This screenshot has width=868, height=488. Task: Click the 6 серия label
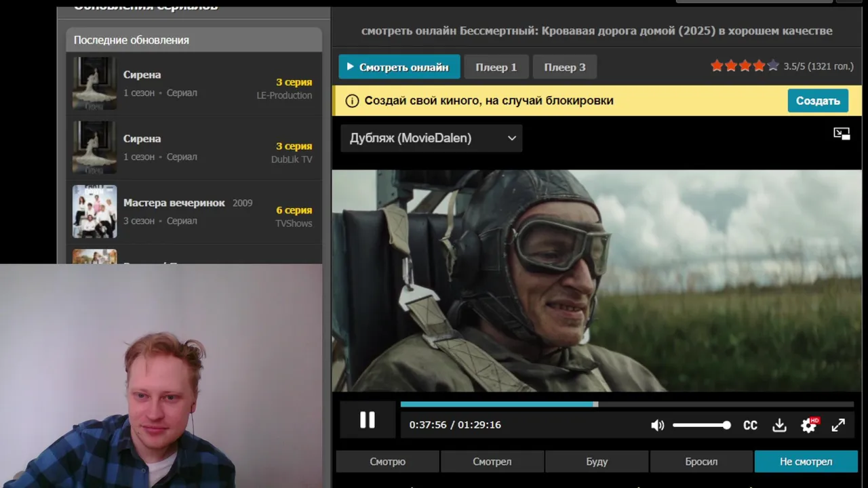pyautogui.click(x=294, y=210)
